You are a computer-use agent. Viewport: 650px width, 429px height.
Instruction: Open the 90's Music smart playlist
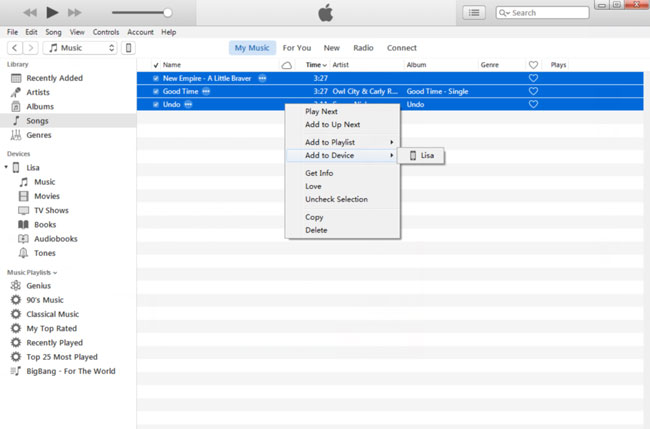tap(45, 300)
